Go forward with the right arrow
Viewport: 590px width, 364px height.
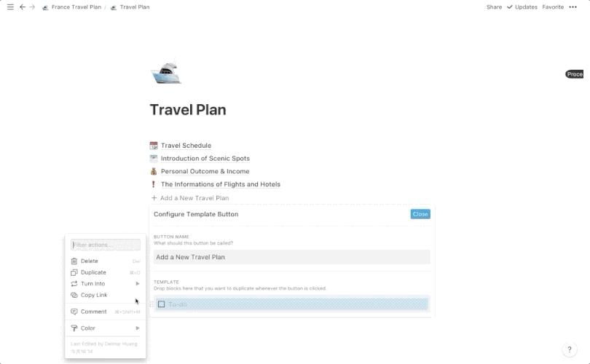click(x=32, y=7)
